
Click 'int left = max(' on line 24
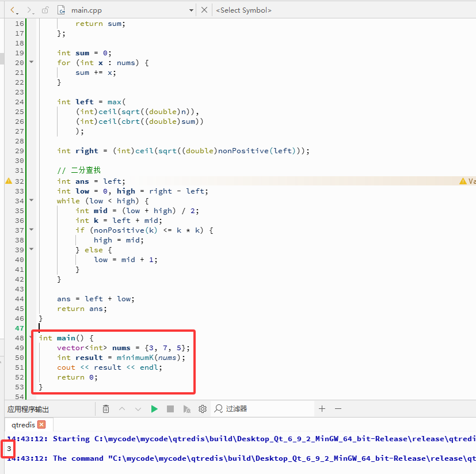(x=92, y=102)
